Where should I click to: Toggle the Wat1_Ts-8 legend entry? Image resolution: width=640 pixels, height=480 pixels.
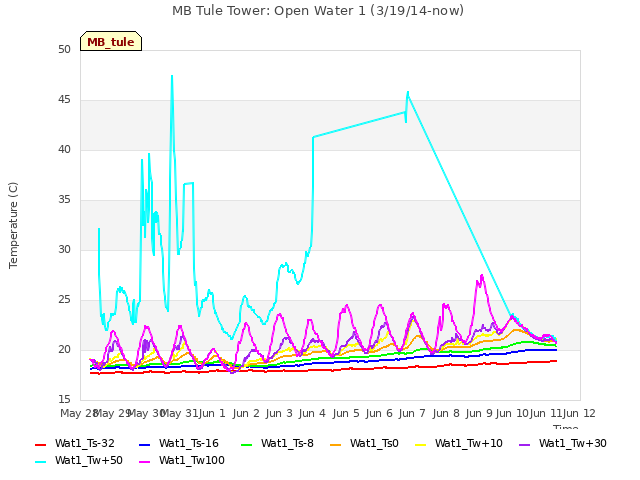coord(277,444)
